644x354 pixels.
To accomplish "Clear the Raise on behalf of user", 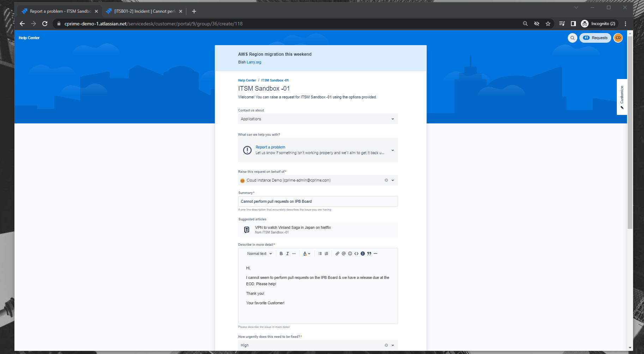I will tap(386, 180).
